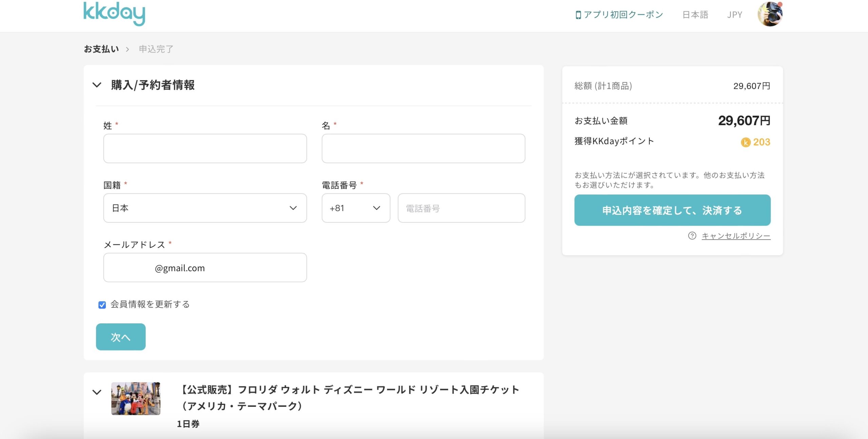Open the KKday logo home link
868x439 pixels.
click(114, 14)
